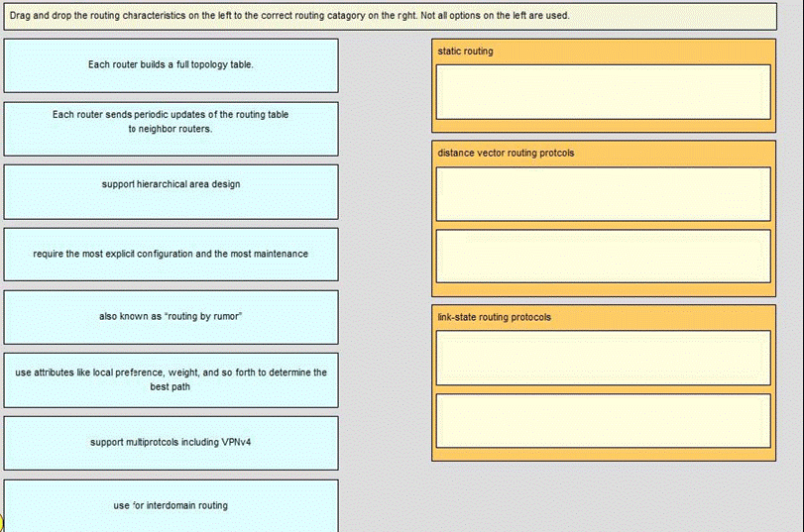Select the 'local preference, weight' attributes option
Image resolution: width=804 pixels, height=532 pixels.
171,379
